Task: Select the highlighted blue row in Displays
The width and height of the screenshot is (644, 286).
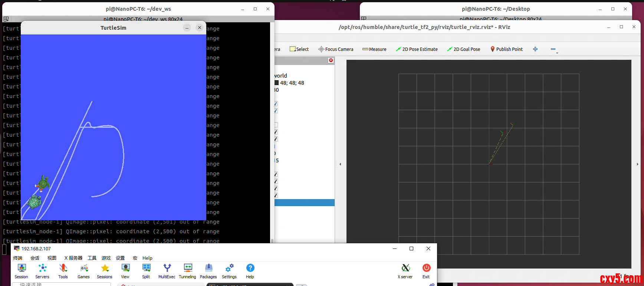Action: click(x=305, y=202)
